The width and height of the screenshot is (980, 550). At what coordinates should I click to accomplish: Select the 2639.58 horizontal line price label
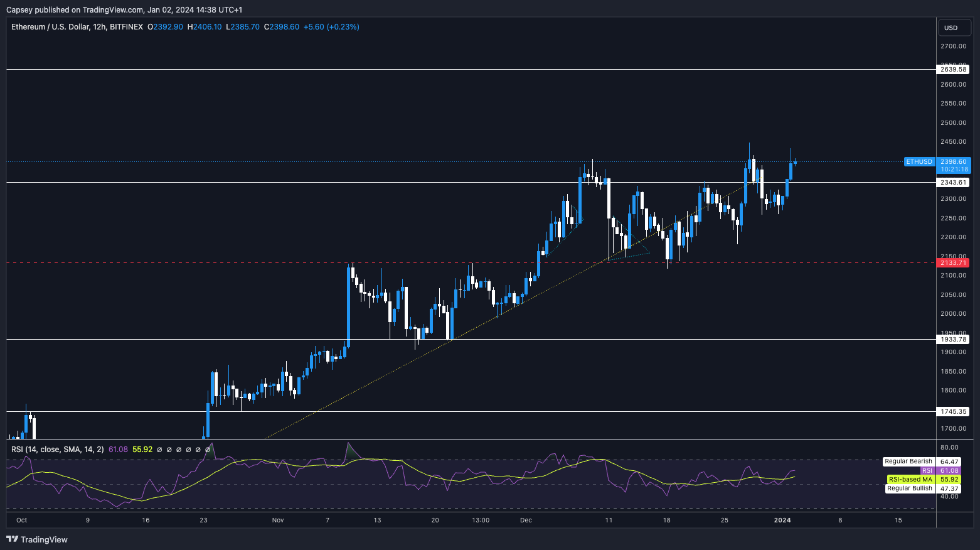[x=953, y=70]
